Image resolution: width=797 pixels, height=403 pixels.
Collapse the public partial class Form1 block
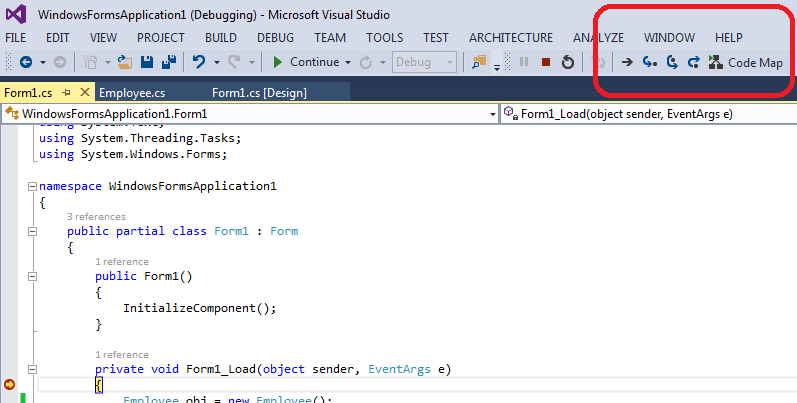click(x=33, y=231)
